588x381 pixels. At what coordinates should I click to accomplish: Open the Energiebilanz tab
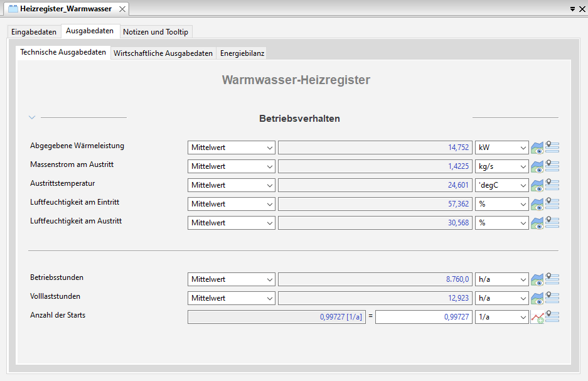point(242,53)
